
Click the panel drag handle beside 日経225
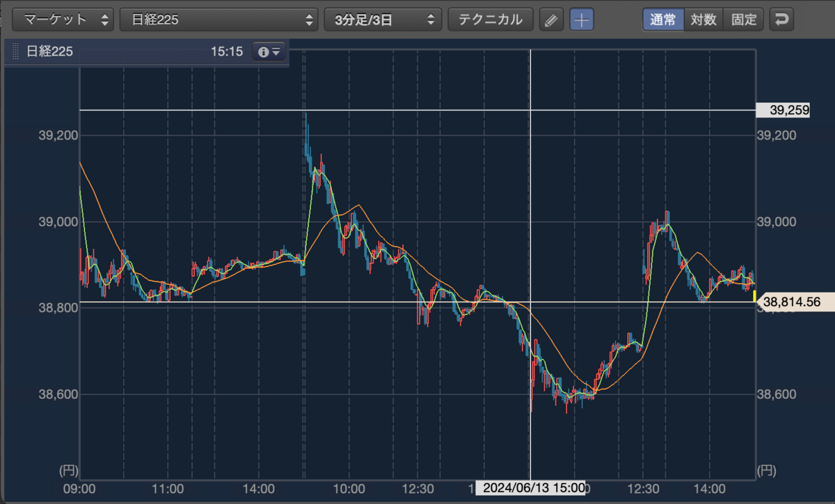coord(14,51)
